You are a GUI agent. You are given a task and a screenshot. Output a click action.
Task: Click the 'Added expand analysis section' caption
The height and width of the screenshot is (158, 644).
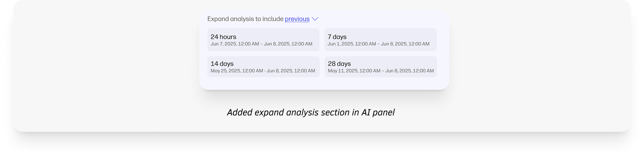point(311,112)
